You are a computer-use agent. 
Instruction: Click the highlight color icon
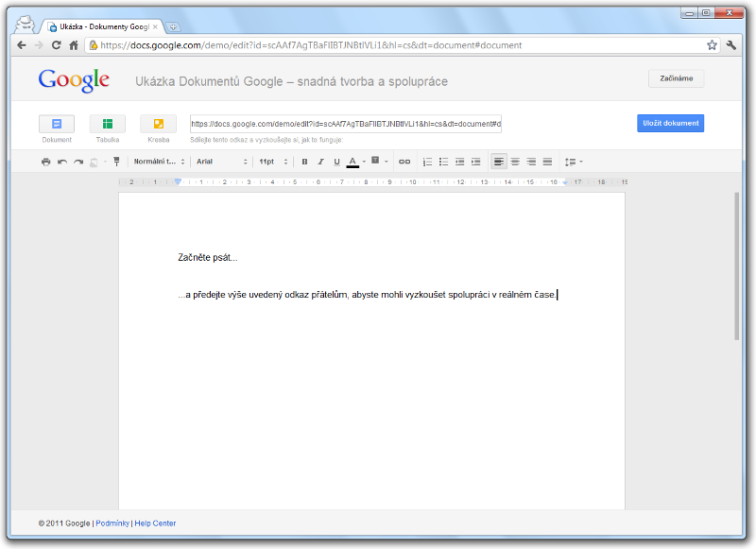click(x=375, y=161)
